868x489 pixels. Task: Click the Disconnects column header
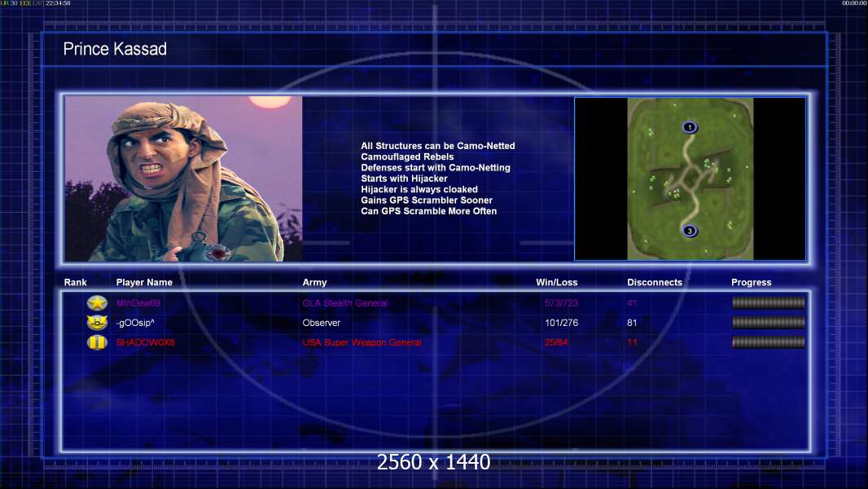[655, 283]
